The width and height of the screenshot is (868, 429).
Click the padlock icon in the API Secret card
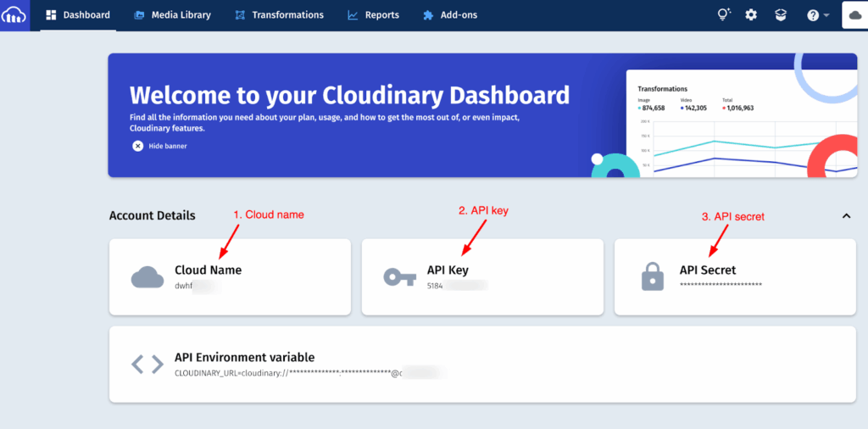click(x=653, y=277)
